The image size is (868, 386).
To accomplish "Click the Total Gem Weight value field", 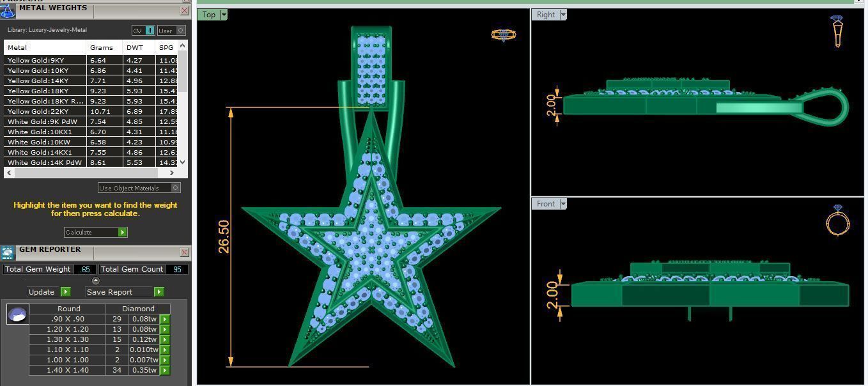I will pos(85,269).
